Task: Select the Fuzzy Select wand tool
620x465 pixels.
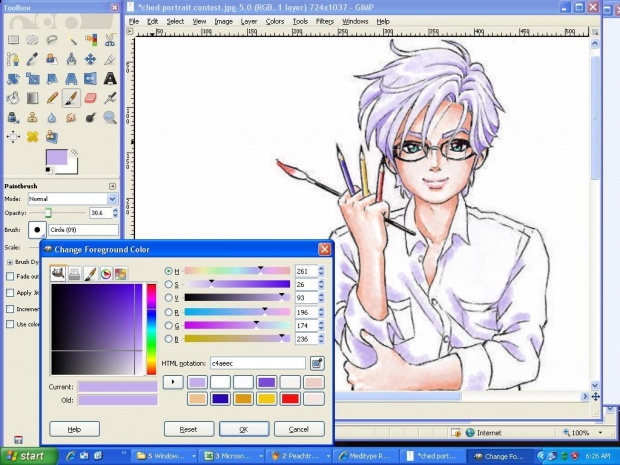Action: [x=71, y=40]
